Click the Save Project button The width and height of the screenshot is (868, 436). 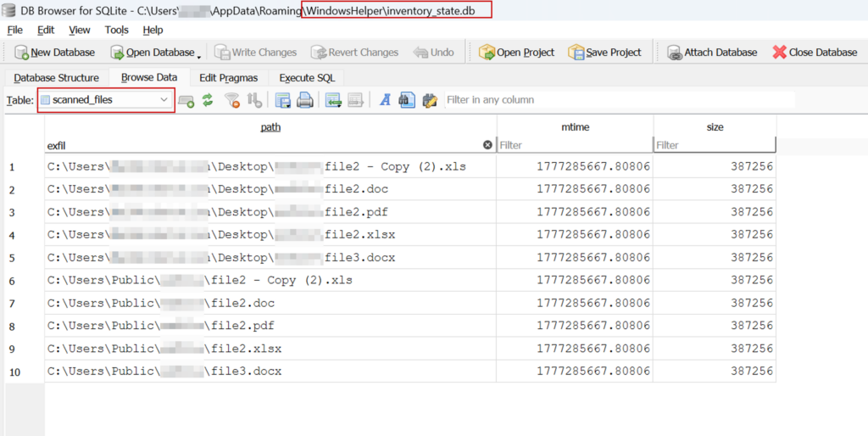(604, 53)
